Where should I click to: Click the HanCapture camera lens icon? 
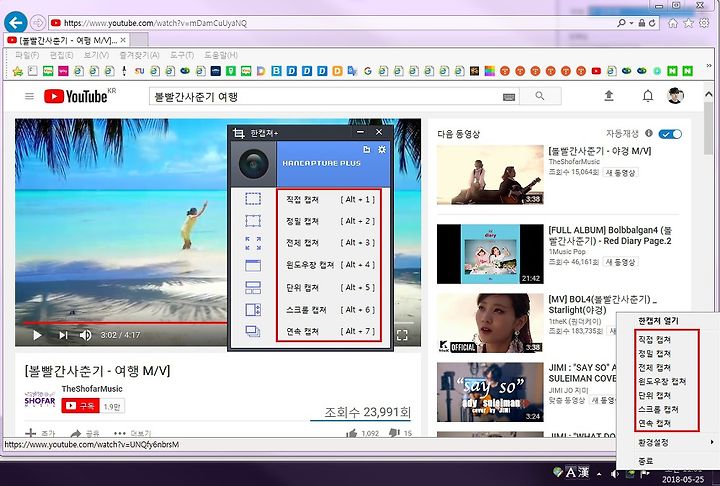click(253, 164)
